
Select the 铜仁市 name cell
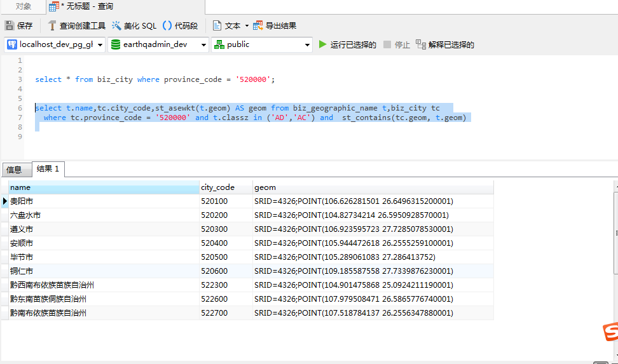point(104,271)
